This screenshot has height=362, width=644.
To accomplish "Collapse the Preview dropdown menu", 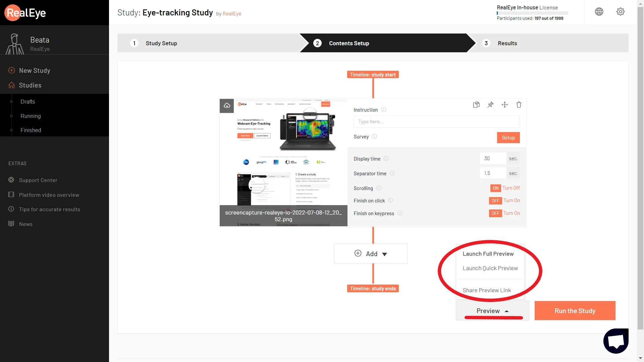I will pyautogui.click(x=492, y=311).
